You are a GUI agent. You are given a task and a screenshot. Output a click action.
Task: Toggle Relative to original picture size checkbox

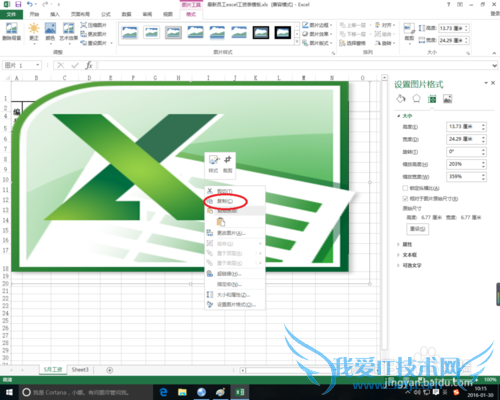(405, 199)
